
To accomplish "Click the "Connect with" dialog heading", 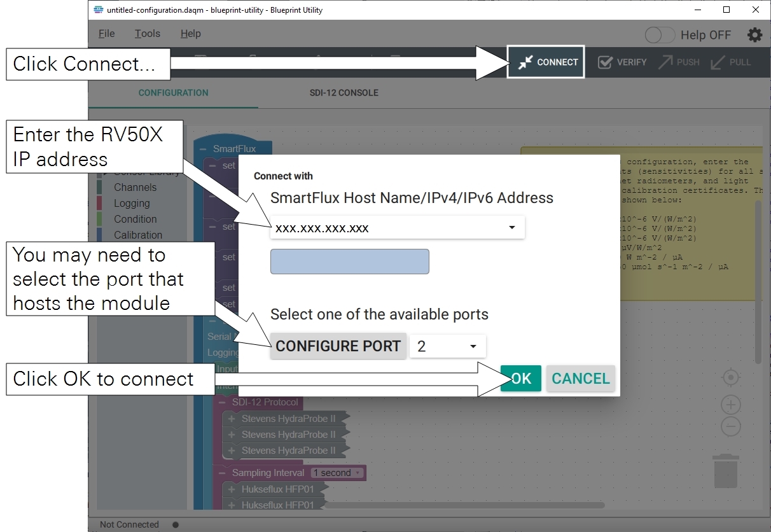I will click(284, 176).
